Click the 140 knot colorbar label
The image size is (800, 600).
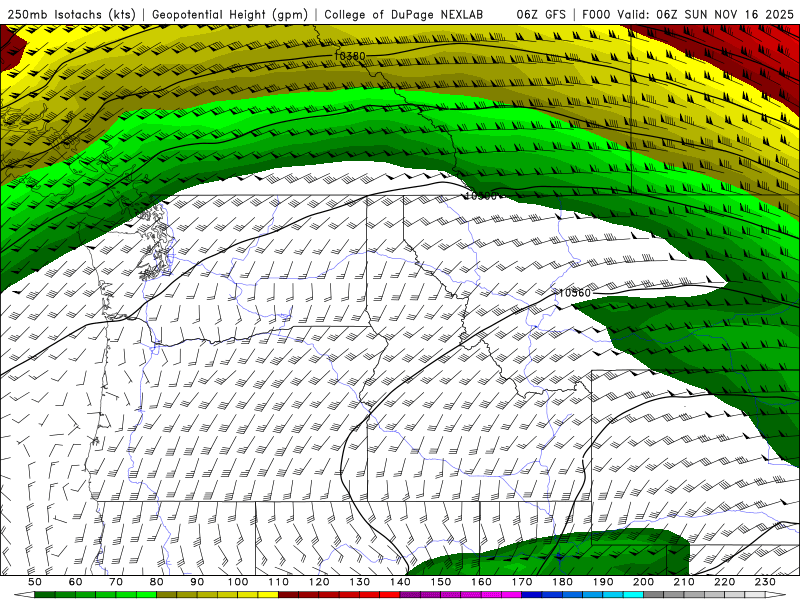click(x=401, y=582)
